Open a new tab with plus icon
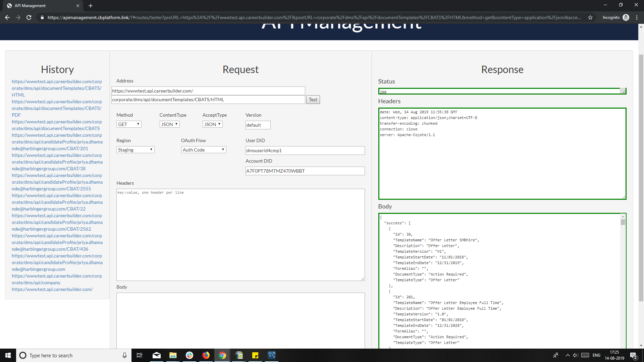This screenshot has height=362, width=644. click(91, 6)
